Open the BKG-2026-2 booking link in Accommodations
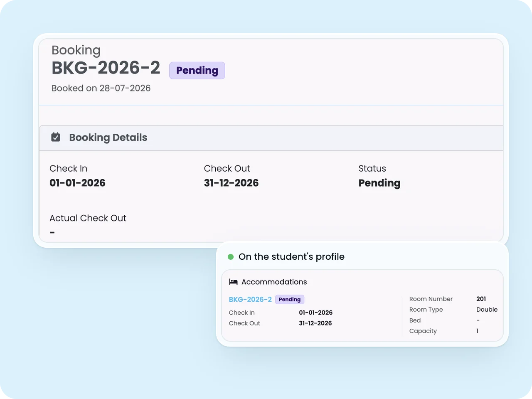532x399 pixels. click(x=250, y=299)
